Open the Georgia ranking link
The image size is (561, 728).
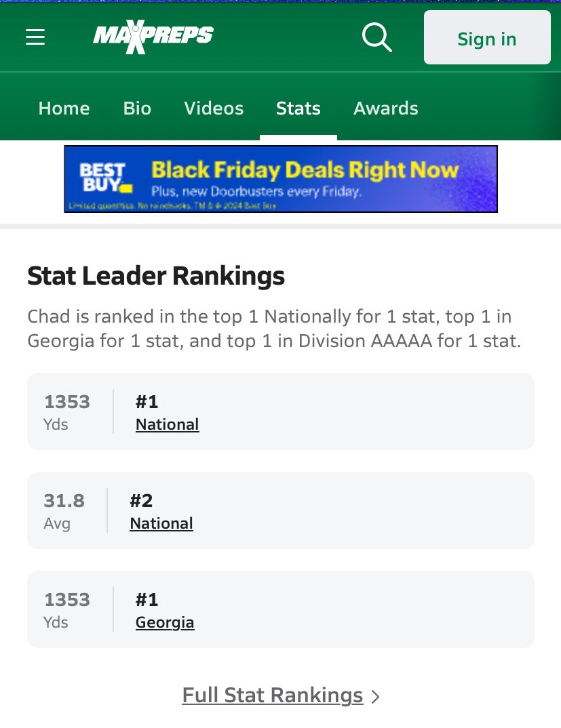165,623
